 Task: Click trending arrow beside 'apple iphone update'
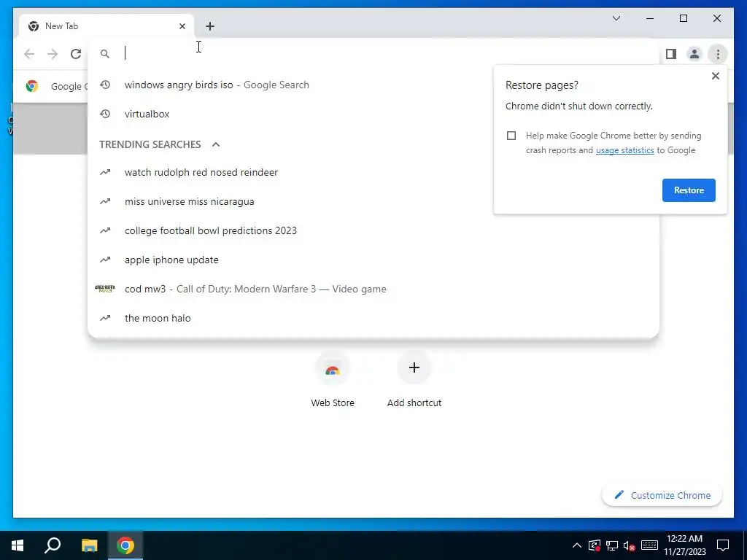click(105, 260)
